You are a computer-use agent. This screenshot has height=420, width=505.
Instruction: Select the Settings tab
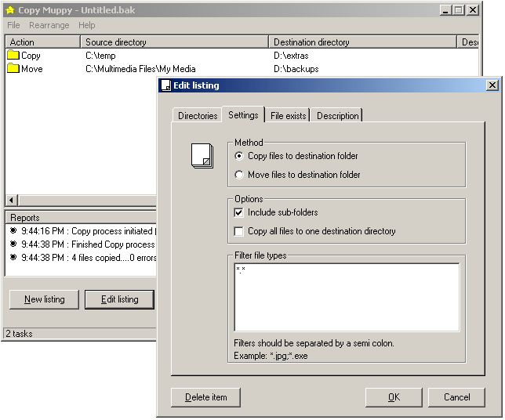[243, 114]
